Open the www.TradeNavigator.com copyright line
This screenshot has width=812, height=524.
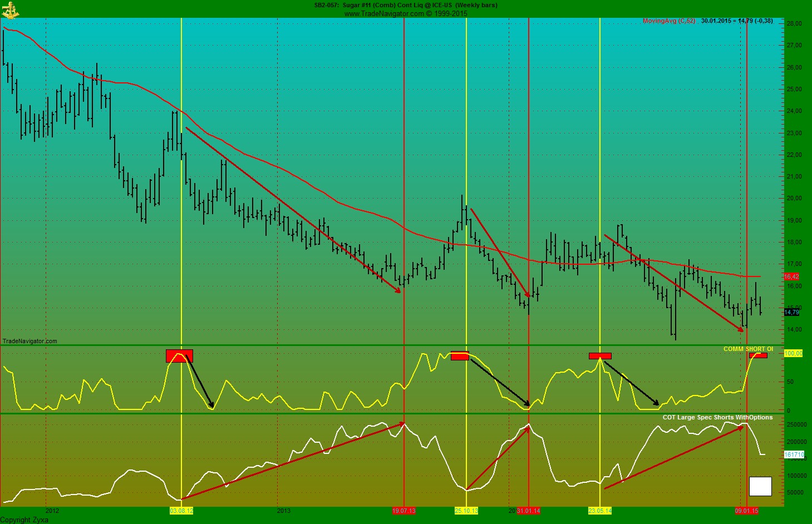click(406, 13)
